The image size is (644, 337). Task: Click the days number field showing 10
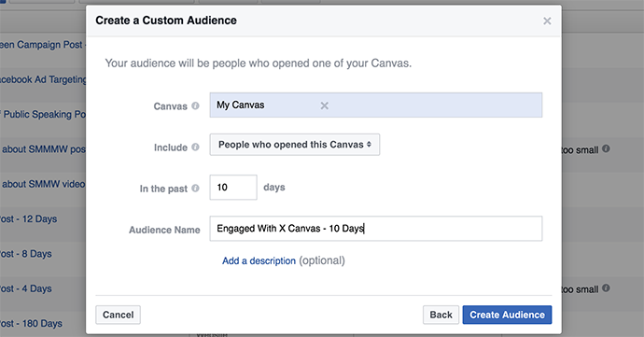233,188
